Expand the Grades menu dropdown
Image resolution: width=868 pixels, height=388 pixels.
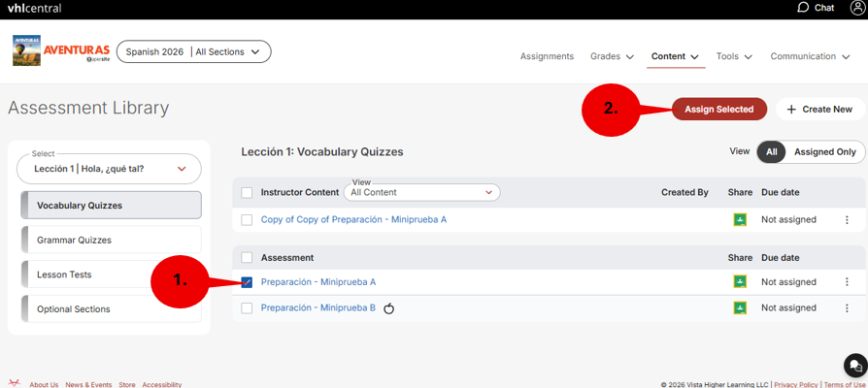612,56
